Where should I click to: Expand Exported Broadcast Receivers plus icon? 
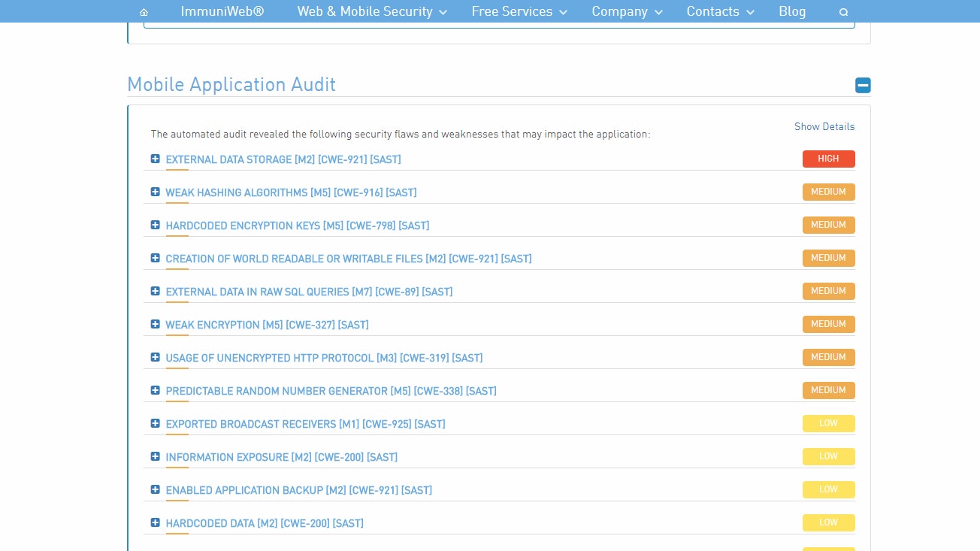[x=156, y=423]
